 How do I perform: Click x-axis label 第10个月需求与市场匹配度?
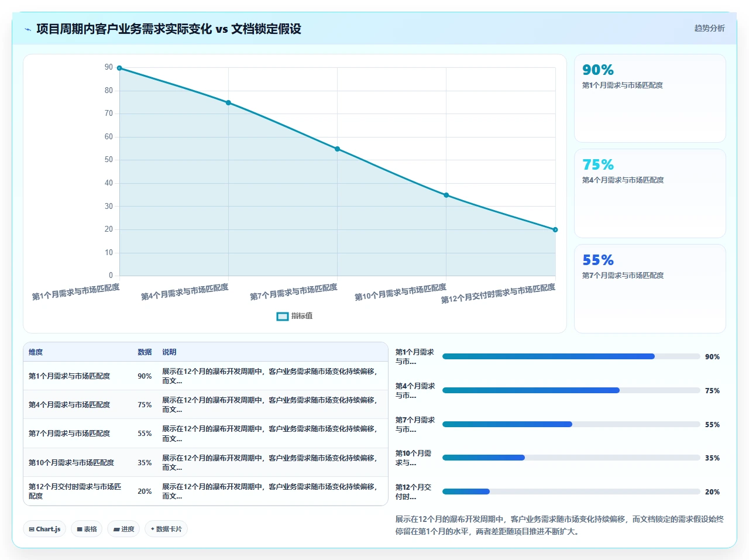(x=400, y=292)
